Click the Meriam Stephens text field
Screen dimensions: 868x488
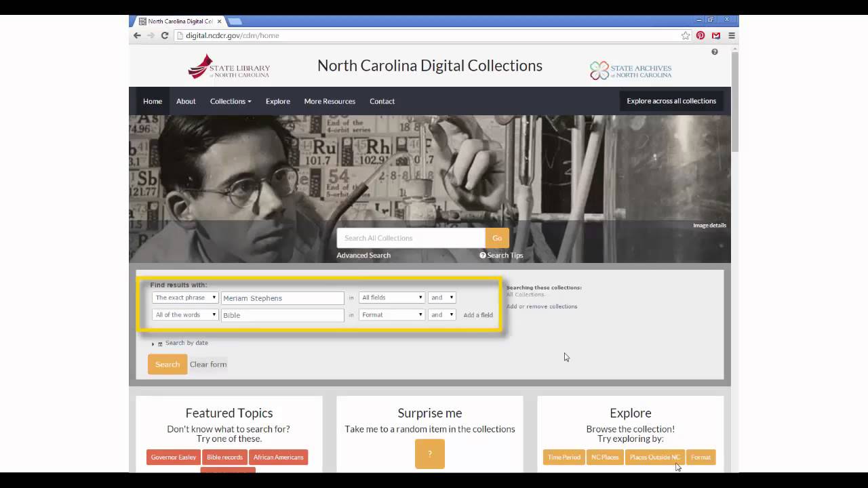point(283,298)
